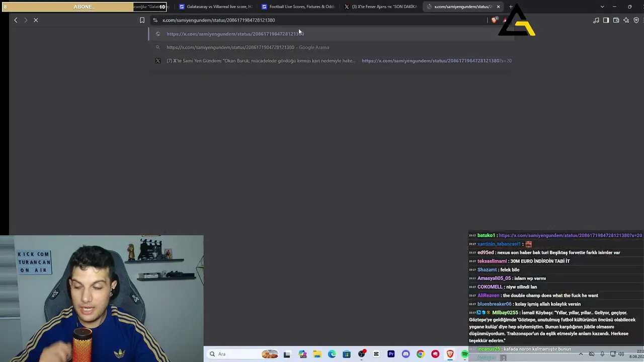Open the microphone tray icon
Screen dimensions: 644x362
click(602, 354)
